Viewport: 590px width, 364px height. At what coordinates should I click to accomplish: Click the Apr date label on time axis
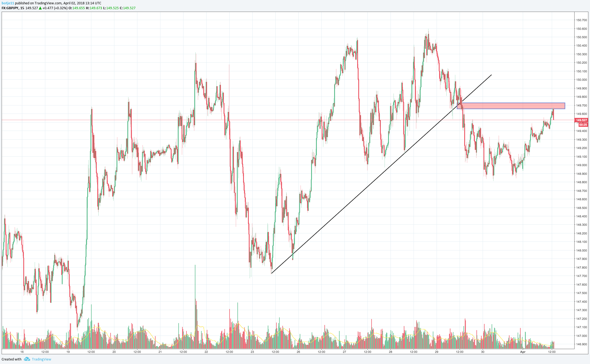[523, 352]
